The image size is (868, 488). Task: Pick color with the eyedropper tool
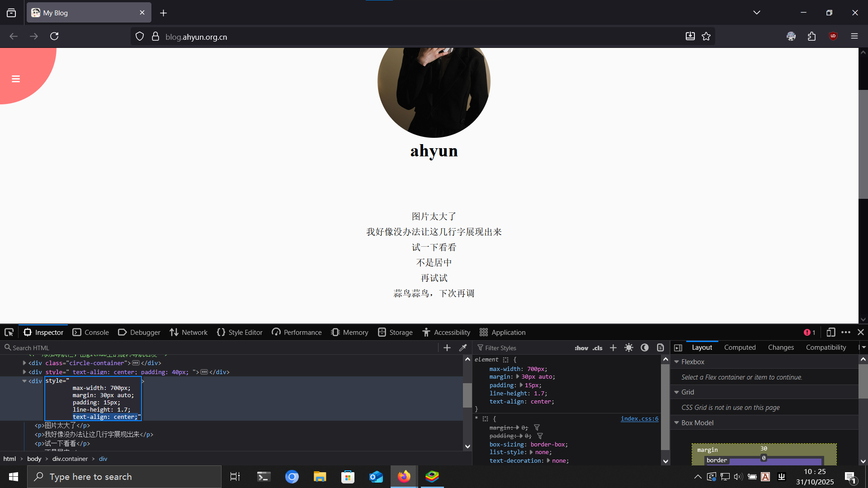[x=463, y=347]
